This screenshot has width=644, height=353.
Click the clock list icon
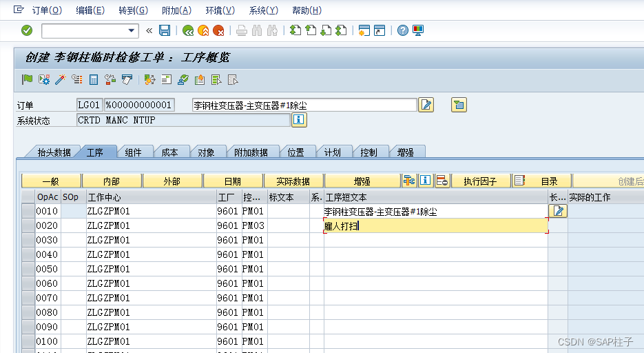(77, 79)
